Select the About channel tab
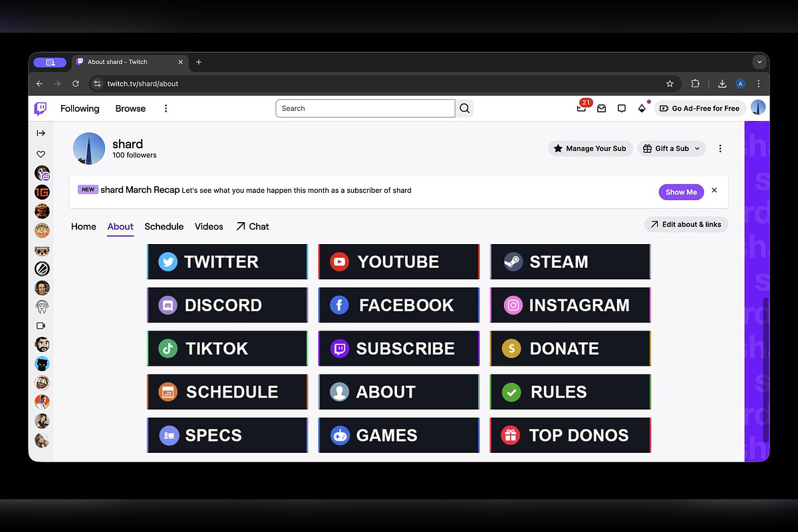The image size is (798, 532). tap(120, 227)
